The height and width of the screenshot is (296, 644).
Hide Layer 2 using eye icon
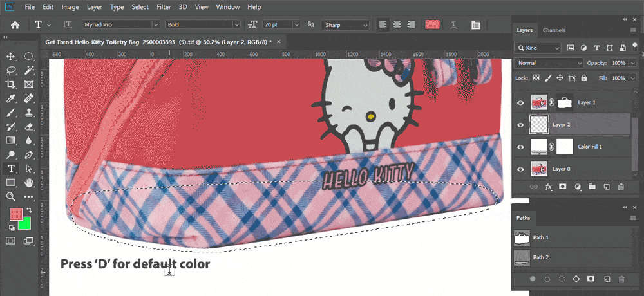(521, 125)
